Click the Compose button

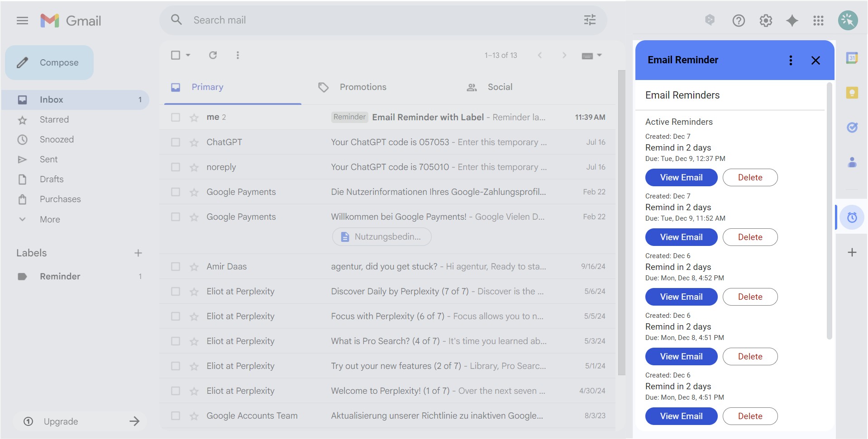click(x=49, y=63)
